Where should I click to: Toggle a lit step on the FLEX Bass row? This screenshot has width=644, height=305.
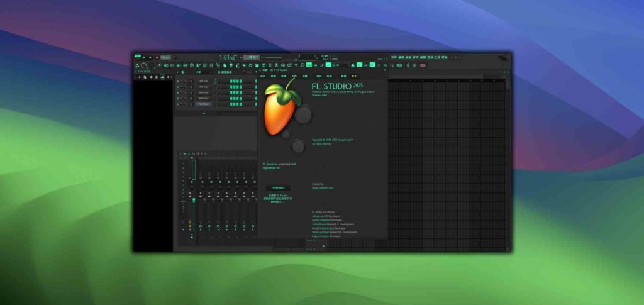coord(231,104)
